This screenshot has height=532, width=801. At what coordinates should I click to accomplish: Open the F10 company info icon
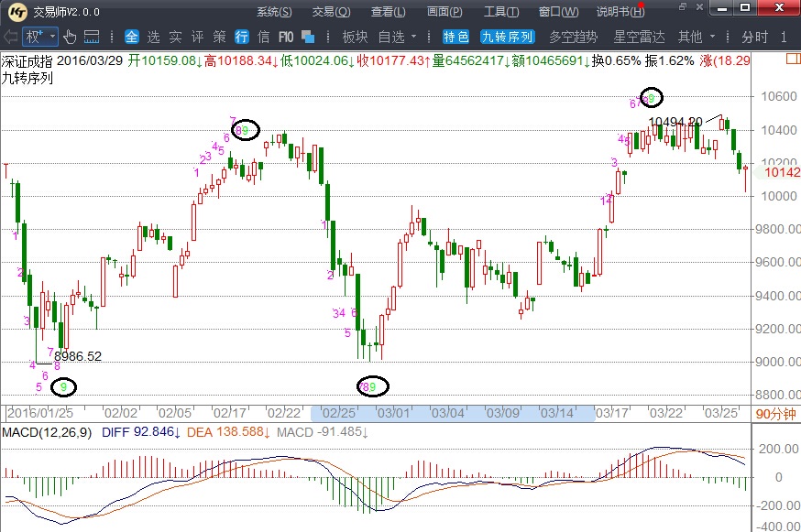click(285, 37)
